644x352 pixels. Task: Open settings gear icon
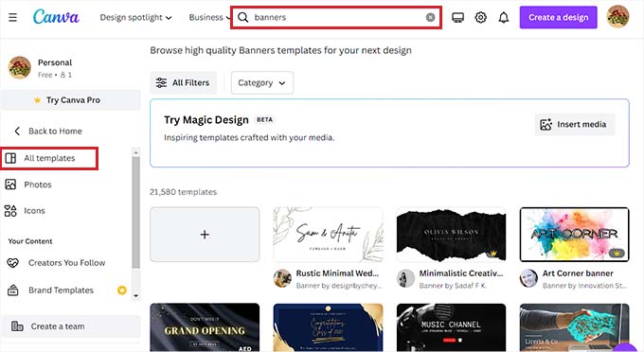tap(480, 17)
